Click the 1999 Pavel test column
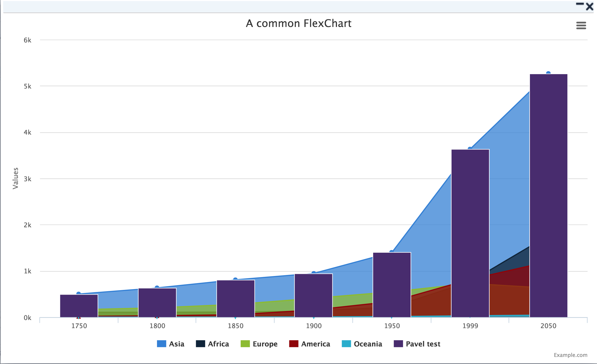The image size is (597, 364). 470,233
